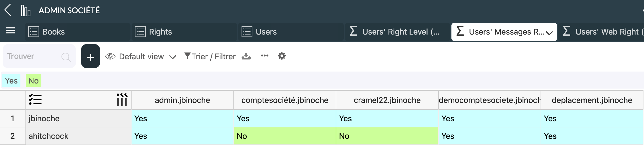
Task: Click the download/export icon
Action: (x=246, y=56)
